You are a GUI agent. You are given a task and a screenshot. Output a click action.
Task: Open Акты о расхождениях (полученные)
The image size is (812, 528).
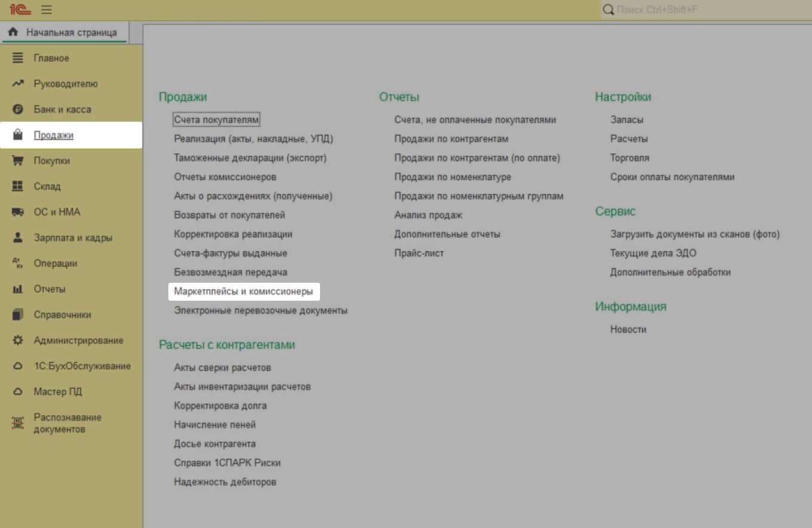click(253, 196)
